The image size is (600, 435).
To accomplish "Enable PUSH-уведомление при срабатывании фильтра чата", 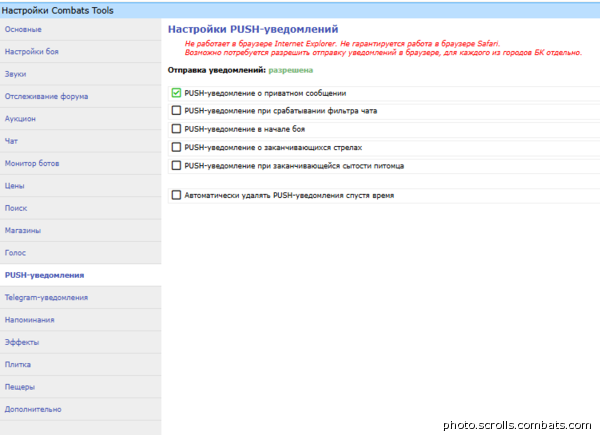I will [177, 110].
